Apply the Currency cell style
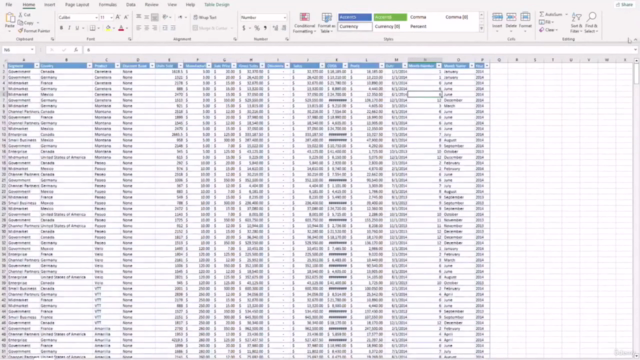640x360 pixels. (355, 27)
